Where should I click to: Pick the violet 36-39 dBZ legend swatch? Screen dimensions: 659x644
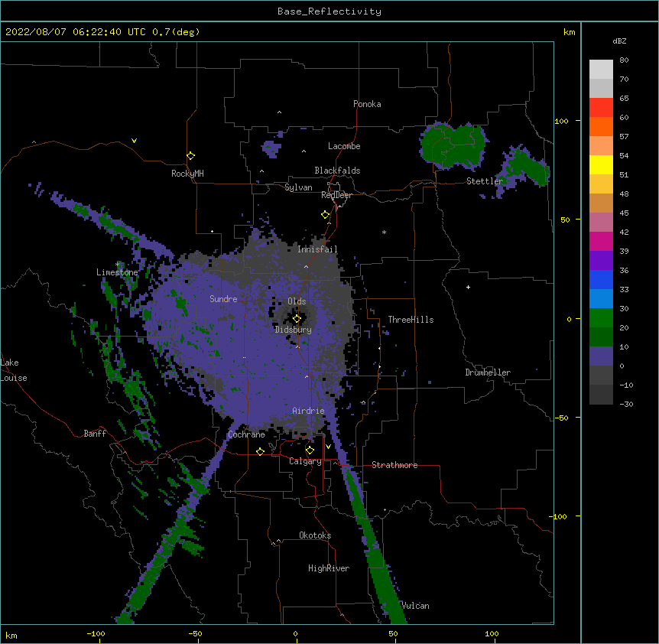[601, 261]
